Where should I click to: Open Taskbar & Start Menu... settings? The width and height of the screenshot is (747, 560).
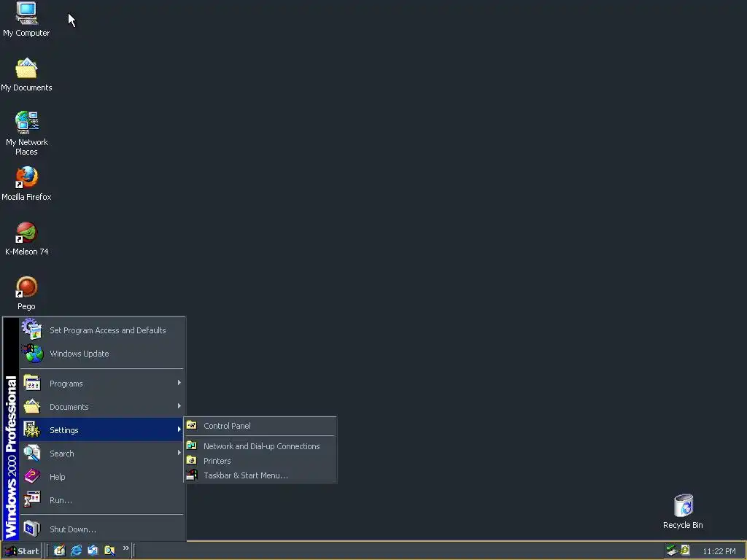(x=260, y=475)
